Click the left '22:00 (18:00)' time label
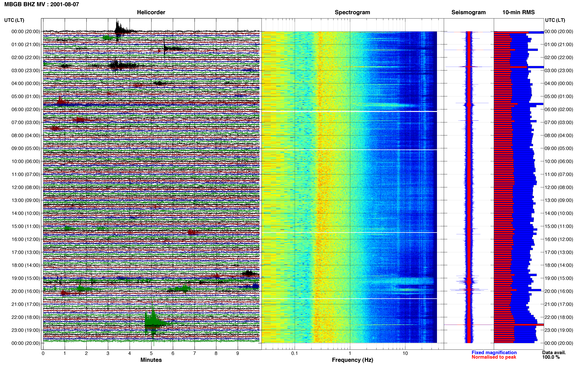This screenshot has height=368, width=588. pos(26,317)
